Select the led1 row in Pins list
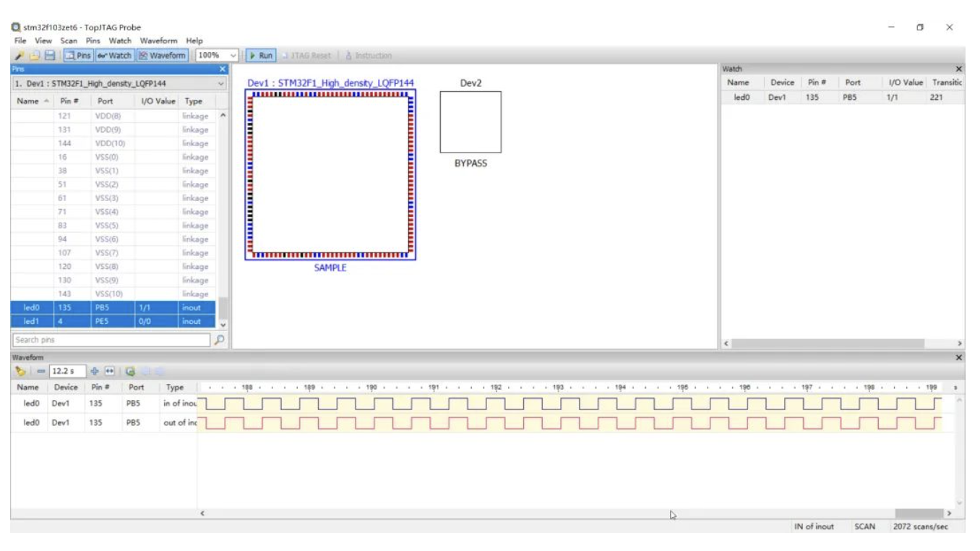The width and height of the screenshot is (980, 551). point(113,321)
